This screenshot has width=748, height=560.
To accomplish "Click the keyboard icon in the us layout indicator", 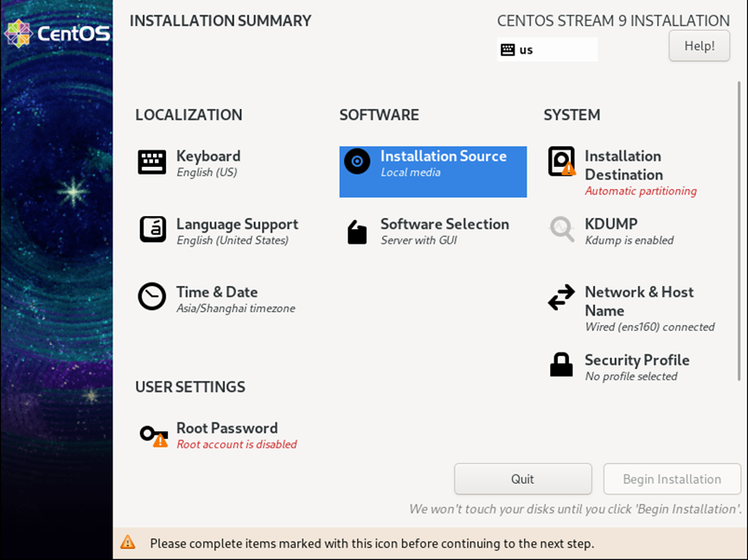I will tap(508, 49).
